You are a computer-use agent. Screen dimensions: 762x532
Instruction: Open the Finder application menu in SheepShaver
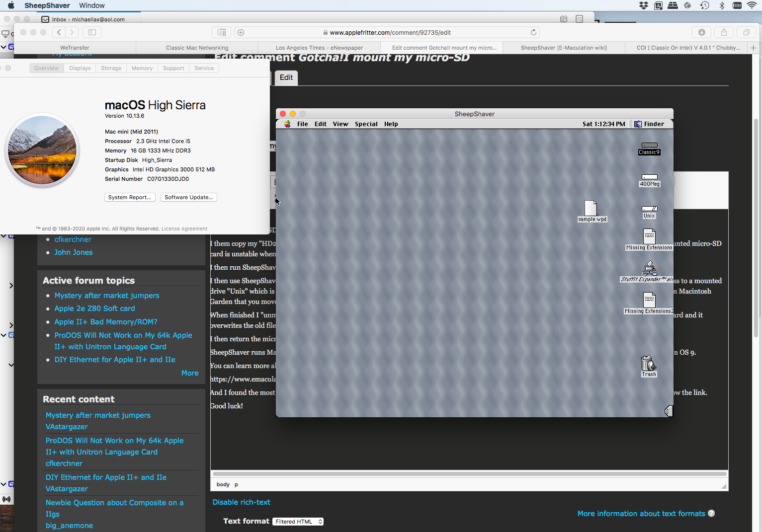(x=649, y=124)
